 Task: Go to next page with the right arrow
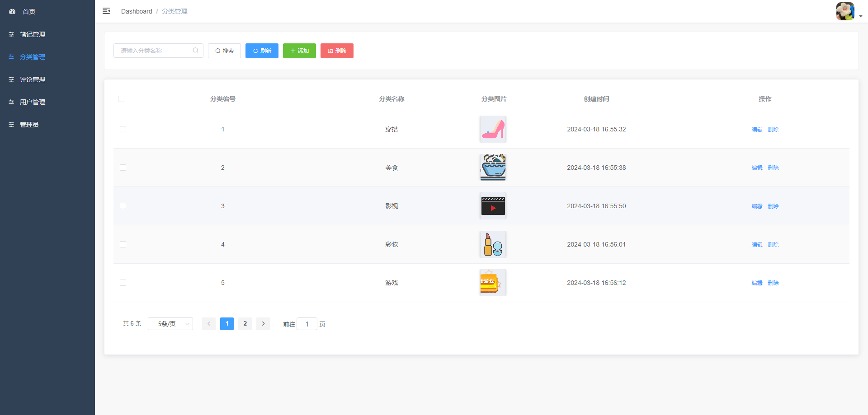263,324
